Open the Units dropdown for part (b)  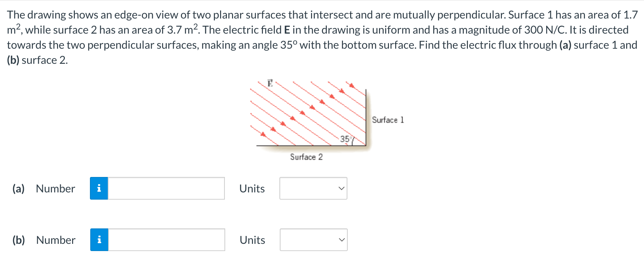[313, 240]
